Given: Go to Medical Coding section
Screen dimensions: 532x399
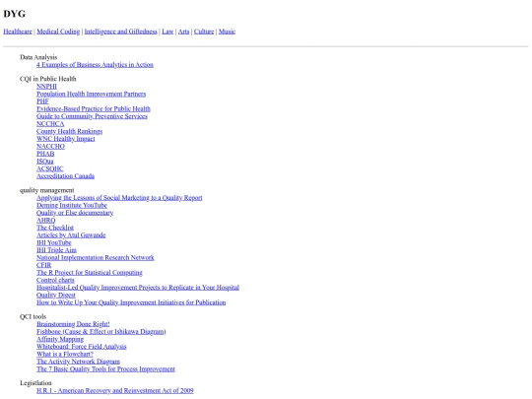Looking at the screenshot, I should pyautogui.click(x=58, y=32).
